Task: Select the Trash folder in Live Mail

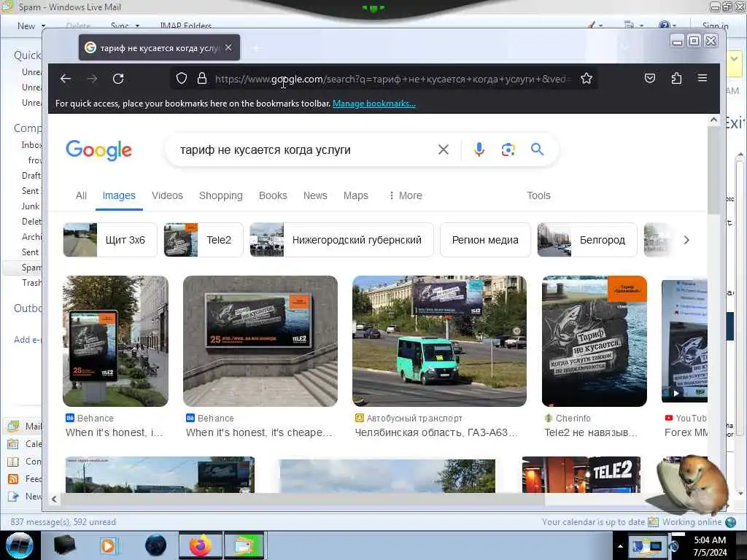Action: click(31, 283)
